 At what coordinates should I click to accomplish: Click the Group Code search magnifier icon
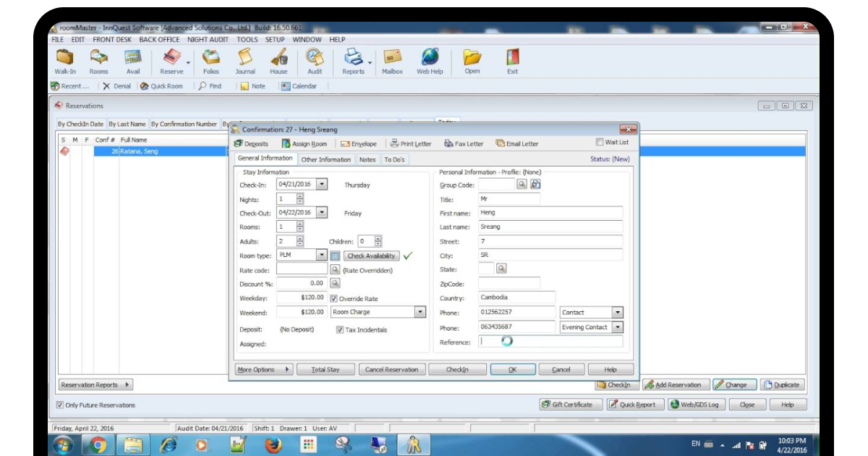click(522, 185)
